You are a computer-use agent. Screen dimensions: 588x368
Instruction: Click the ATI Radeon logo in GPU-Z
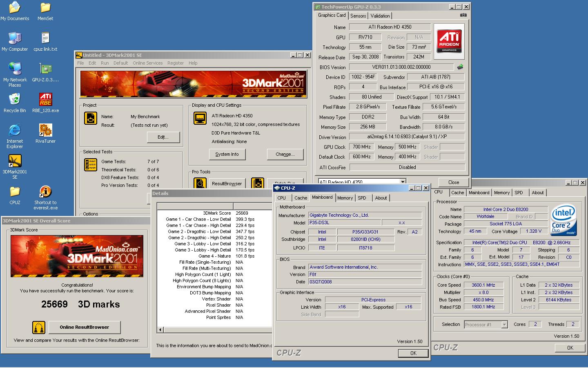pyautogui.click(x=449, y=41)
